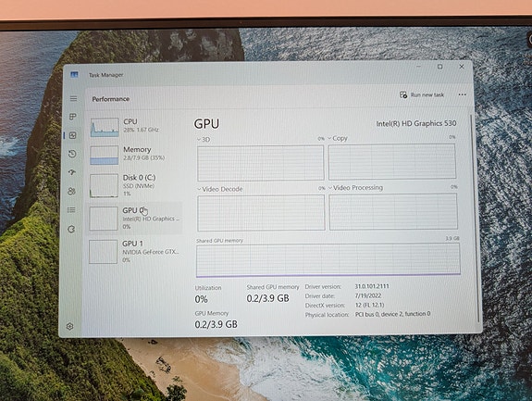532x401 pixels.
Task: Open the hamburger navigation menu
Action: pyautogui.click(x=73, y=99)
